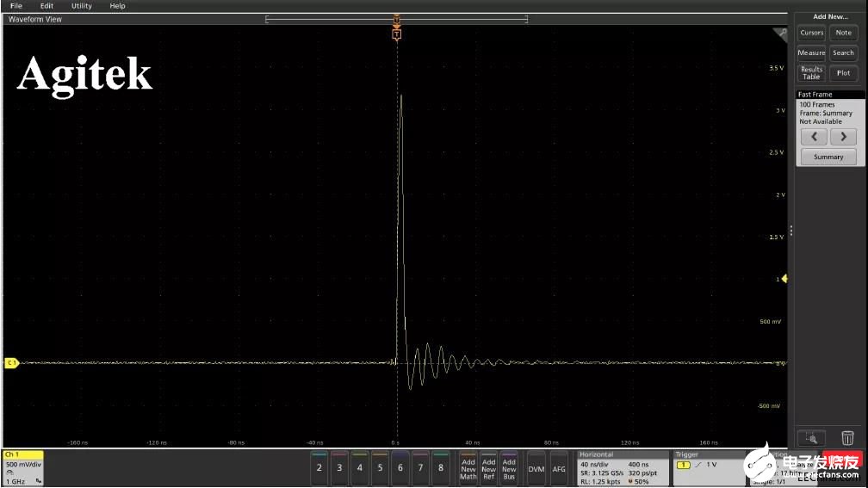
Task: Click the side panel handle dots
Action: coord(791,231)
